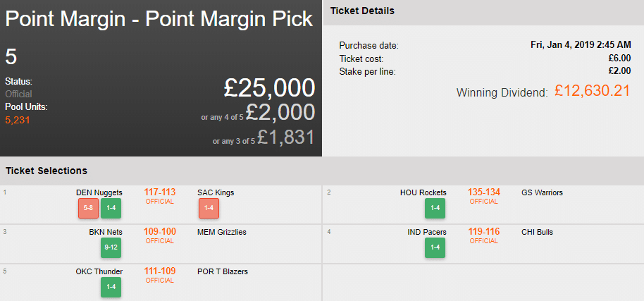This screenshot has height=301, width=644.
Task: Click the 117-113 official score
Action: 159,192
